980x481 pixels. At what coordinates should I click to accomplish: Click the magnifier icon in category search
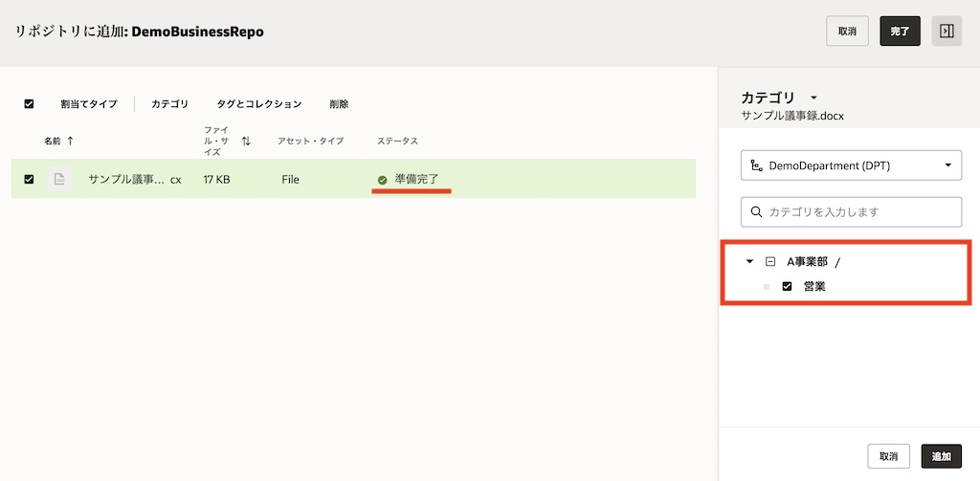[x=757, y=211]
